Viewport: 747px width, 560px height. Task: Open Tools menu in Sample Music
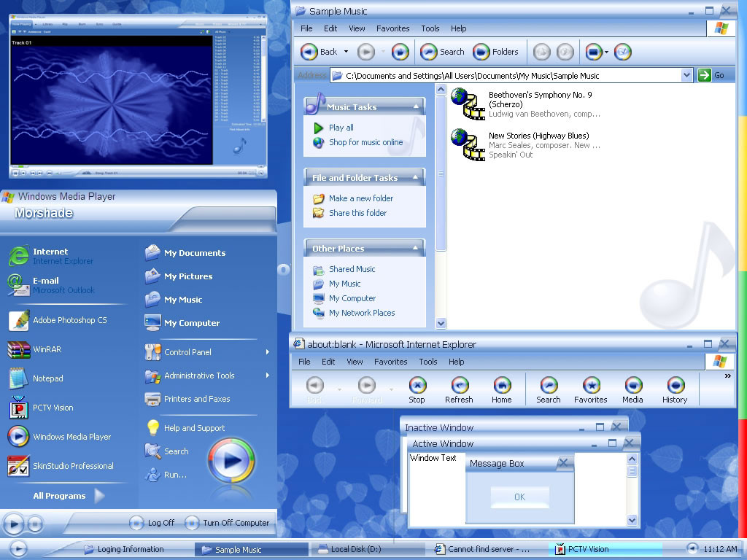(430, 28)
